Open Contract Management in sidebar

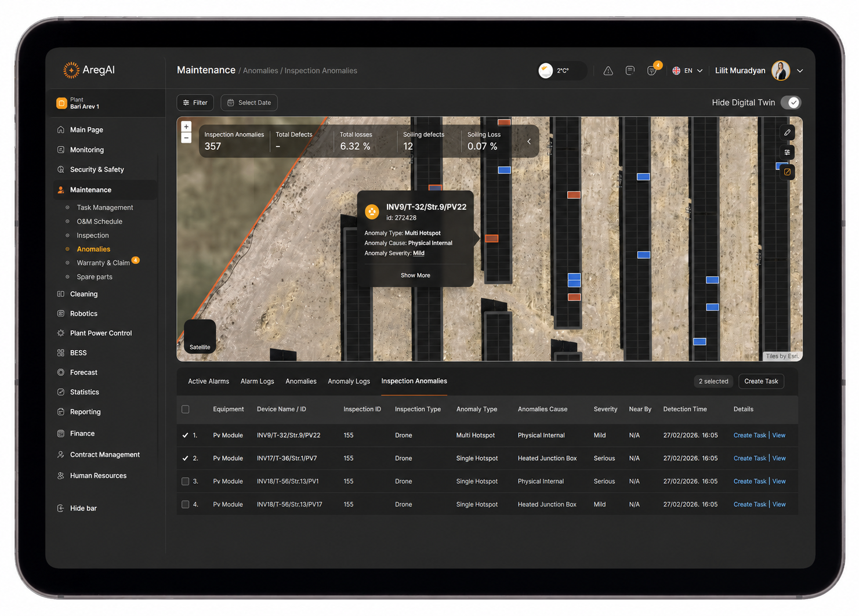tap(105, 455)
